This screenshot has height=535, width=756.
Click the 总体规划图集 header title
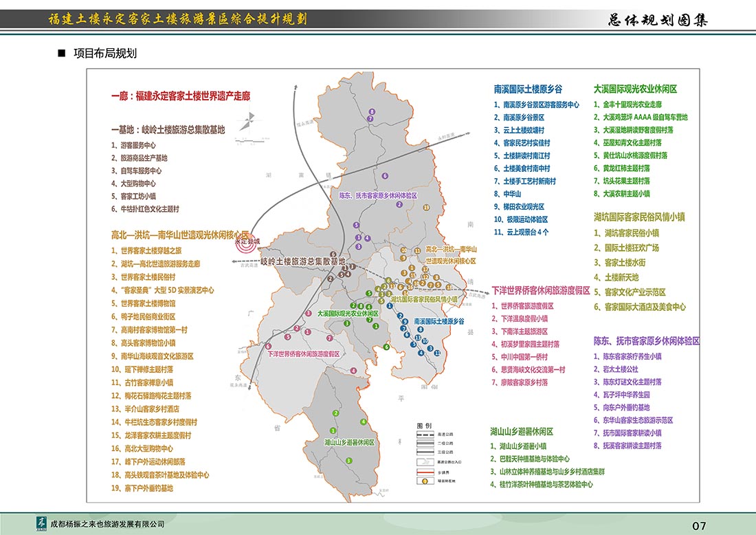pos(658,20)
